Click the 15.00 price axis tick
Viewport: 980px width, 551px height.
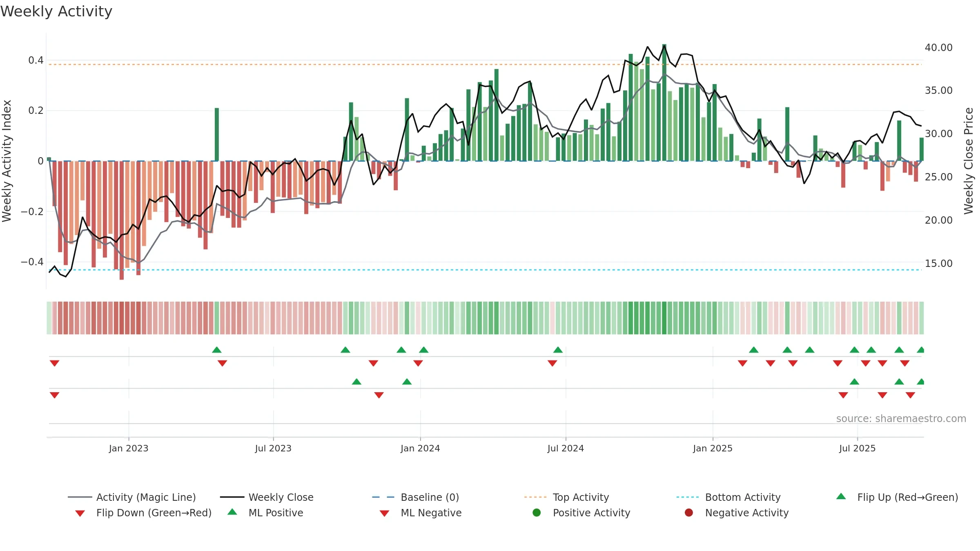pos(939,263)
